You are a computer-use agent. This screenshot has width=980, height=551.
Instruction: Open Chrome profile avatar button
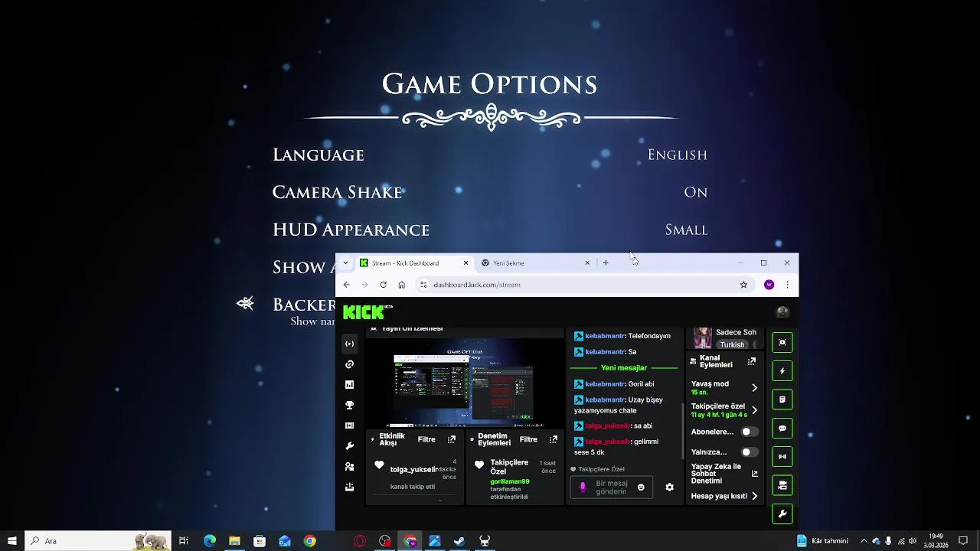pos(769,285)
